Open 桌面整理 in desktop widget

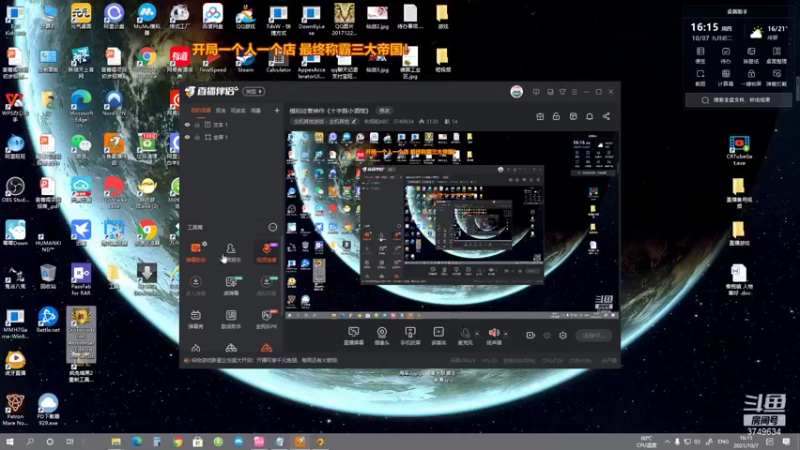pos(777,55)
